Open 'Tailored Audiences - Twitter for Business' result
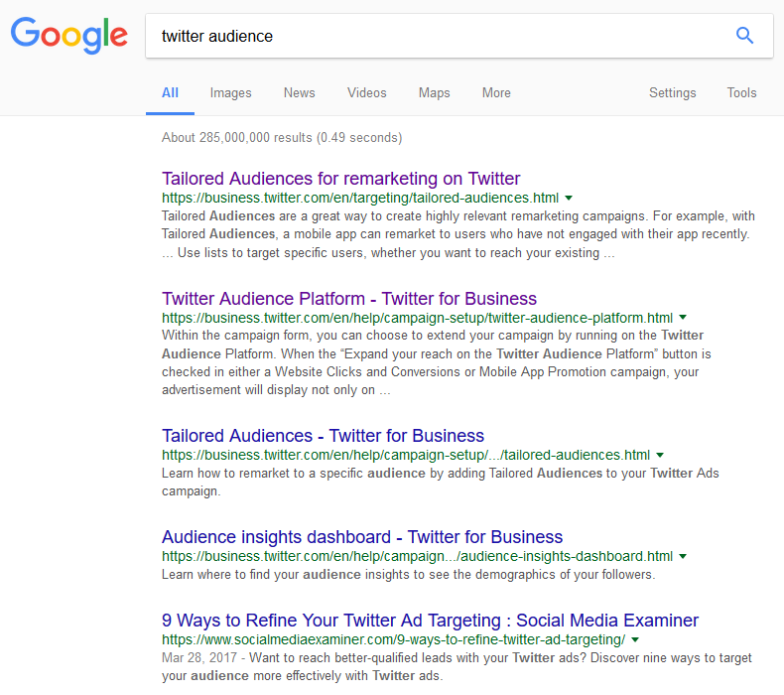Viewport: 784px width, 695px height. pyautogui.click(x=323, y=436)
